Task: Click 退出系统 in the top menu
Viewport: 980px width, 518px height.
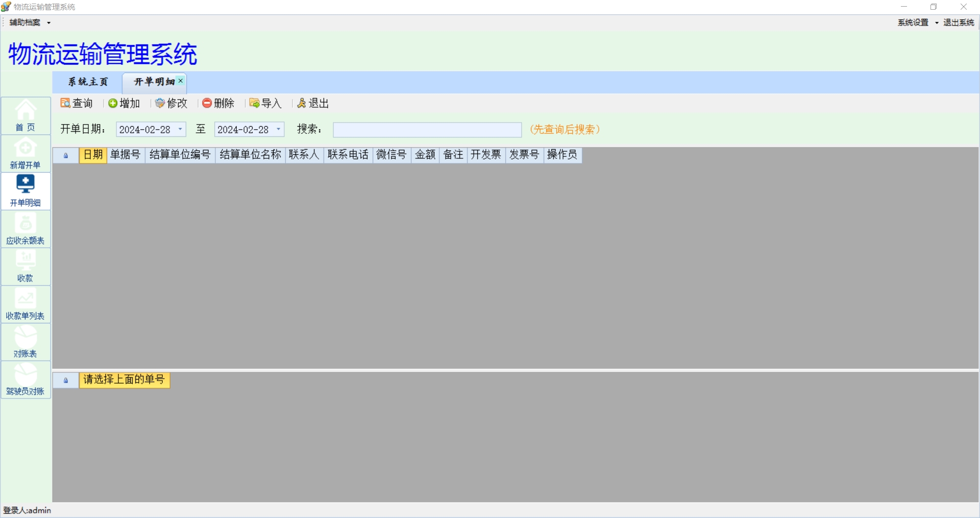Action: [959, 22]
